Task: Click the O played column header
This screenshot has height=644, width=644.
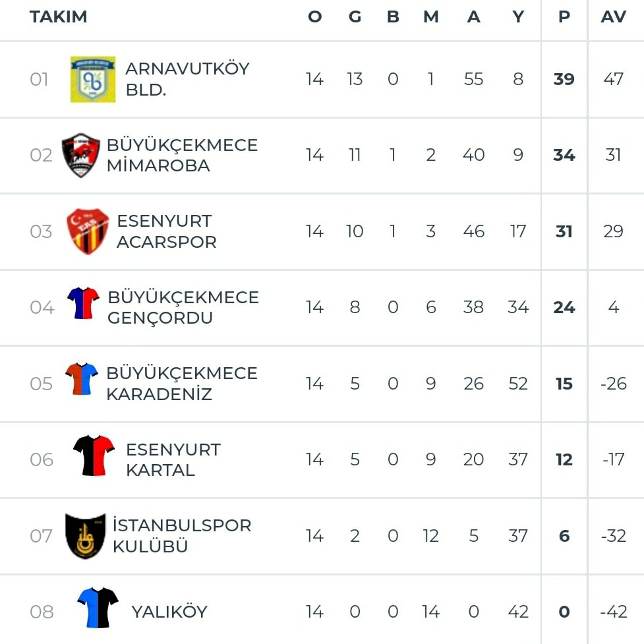Action: 315,17
